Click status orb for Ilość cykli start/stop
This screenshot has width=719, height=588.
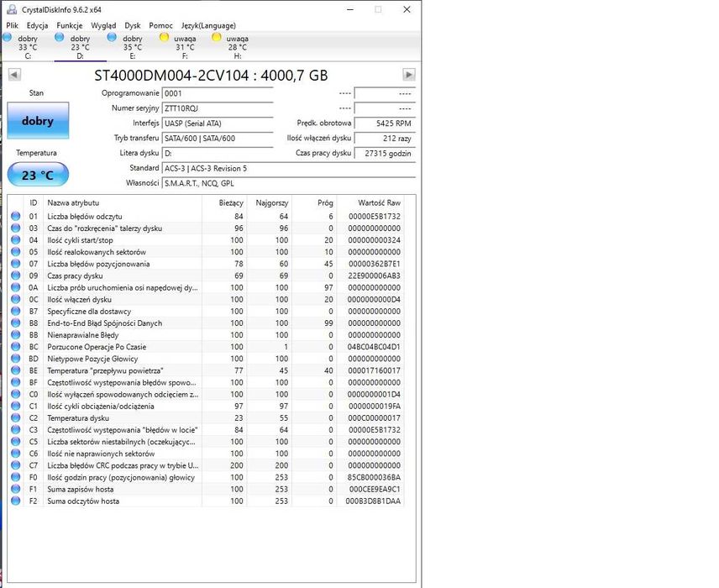click(16, 240)
